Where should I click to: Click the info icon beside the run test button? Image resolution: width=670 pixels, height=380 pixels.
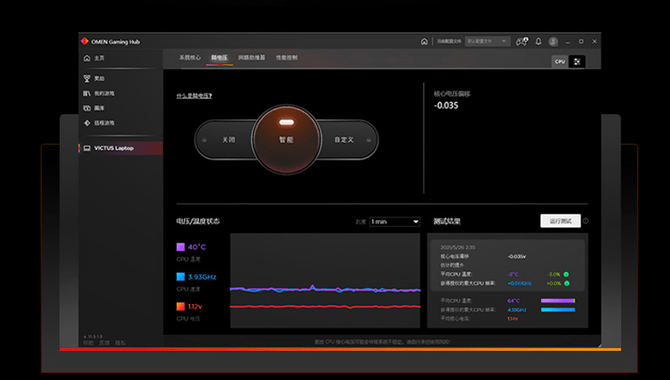[x=586, y=221]
